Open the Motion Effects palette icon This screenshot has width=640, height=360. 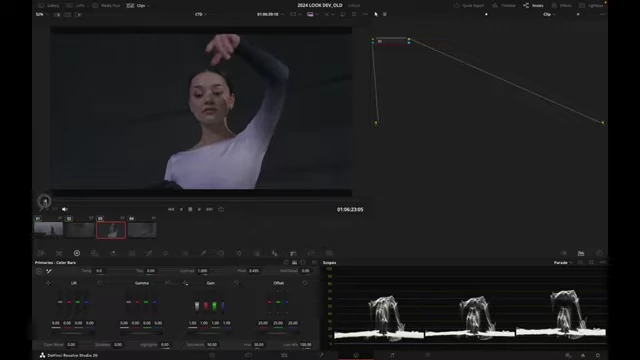[132, 253]
